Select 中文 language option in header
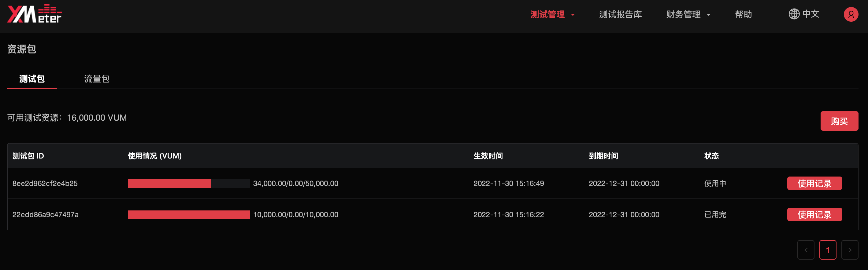Screen dimensions: 868x270 [811, 14]
